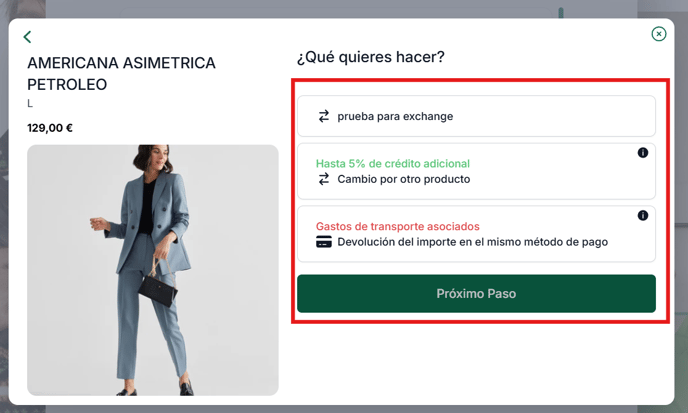Screen dimensions: 688x413
Task: Click exchange arrows icon beside prueba para exchange
Action: [x=324, y=116]
